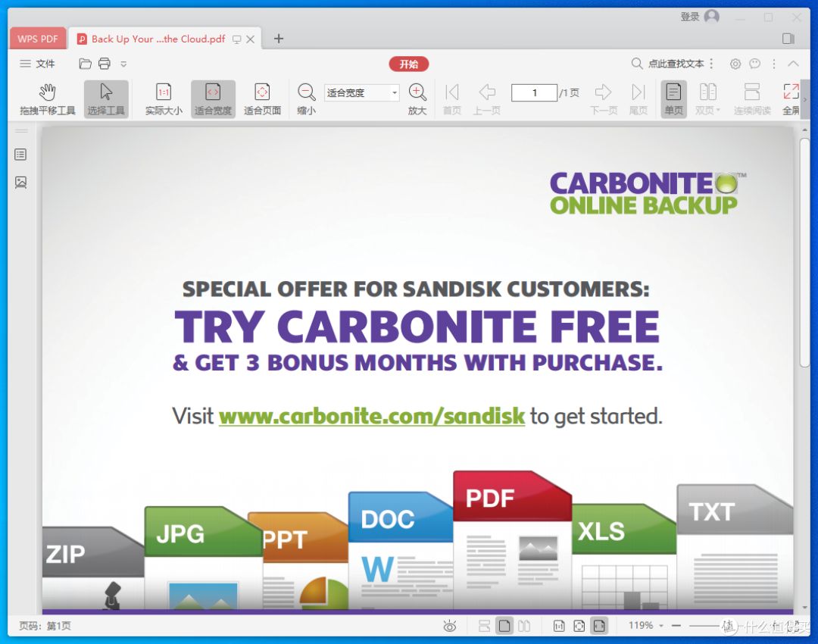The width and height of the screenshot is (818, 644).
Task: Set actual size 1:1 in status bar
Action: (559, 626)
